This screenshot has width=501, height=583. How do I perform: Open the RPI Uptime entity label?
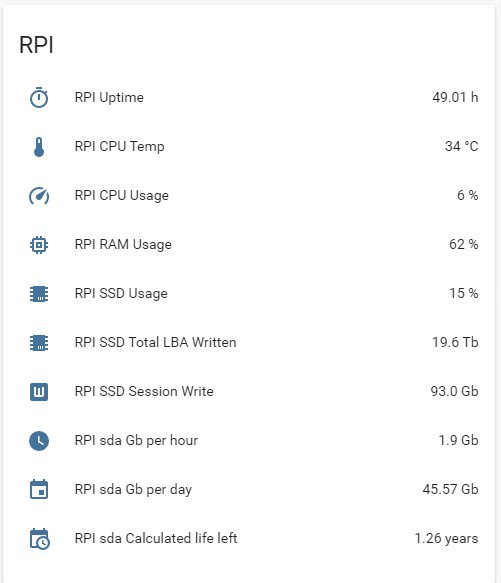click(109, 97)
